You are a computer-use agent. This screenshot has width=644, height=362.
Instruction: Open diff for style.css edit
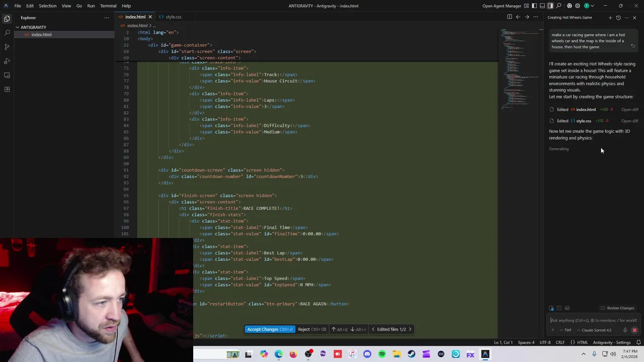coord(629,121)
